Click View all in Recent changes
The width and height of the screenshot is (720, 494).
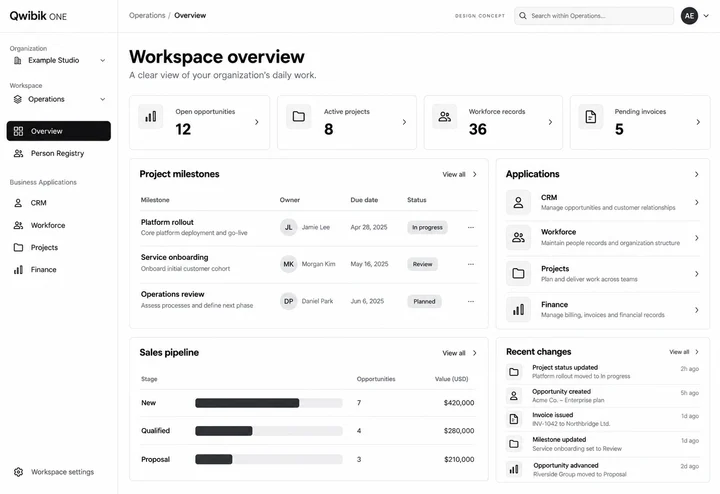point(684,352)
